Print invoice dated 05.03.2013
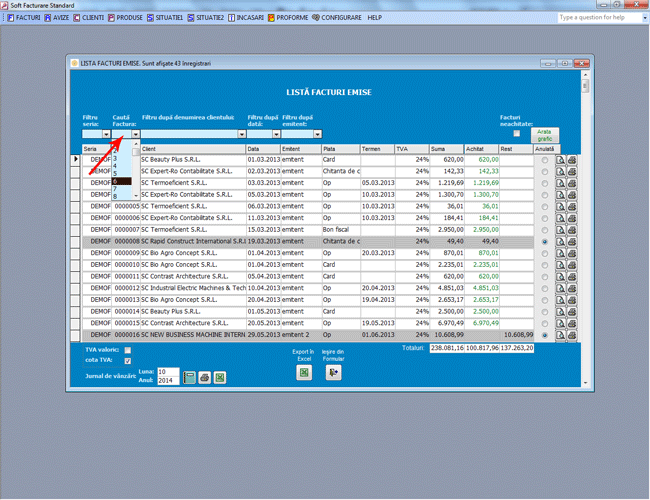 point(572,194)
